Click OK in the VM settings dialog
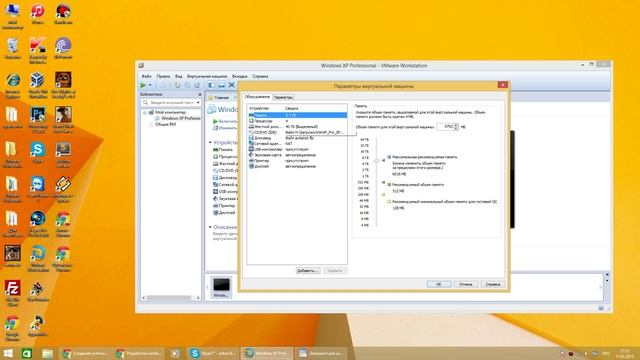The image size is (640, 360). click(x=439, y=284)
